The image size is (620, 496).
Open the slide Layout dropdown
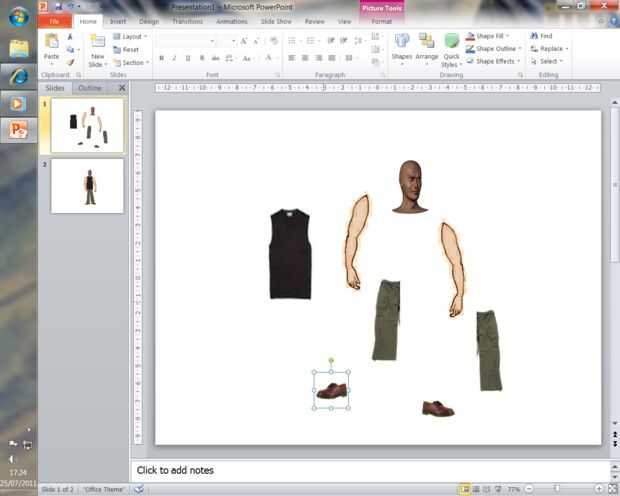coord(130,36)
